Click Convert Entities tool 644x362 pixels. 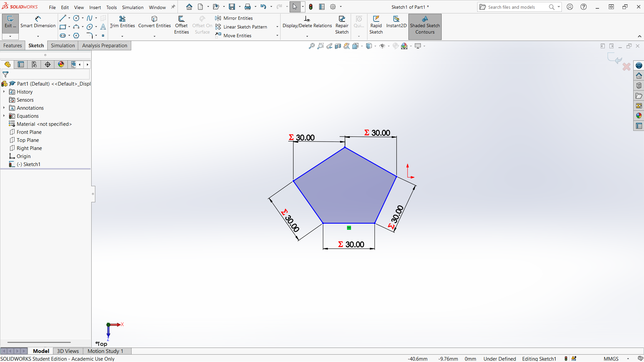tap(154, 22)
